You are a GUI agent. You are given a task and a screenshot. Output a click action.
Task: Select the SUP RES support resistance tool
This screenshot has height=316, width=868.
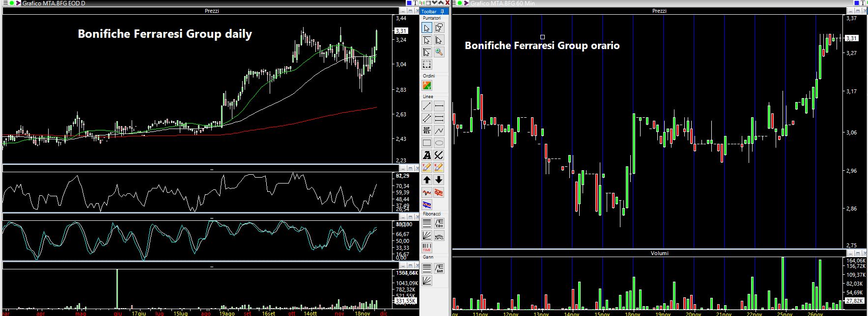(x=426, y=131)
